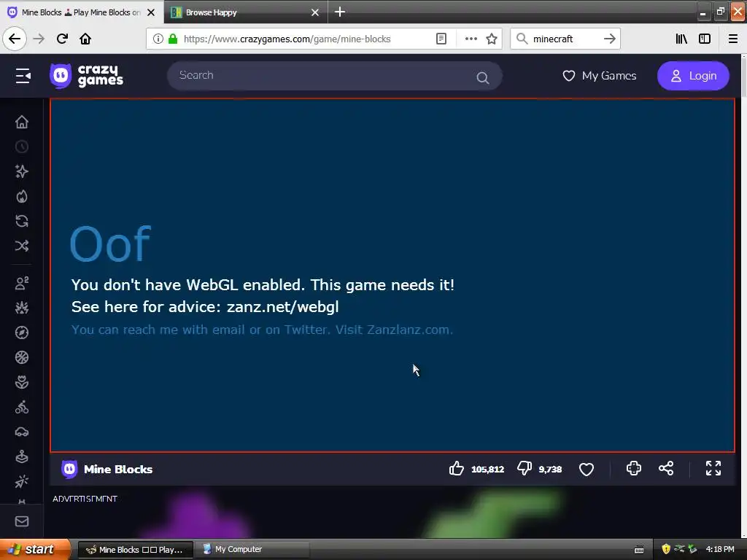
Task: Open the Firefox hamburger menu
Action: pos(732,39)
